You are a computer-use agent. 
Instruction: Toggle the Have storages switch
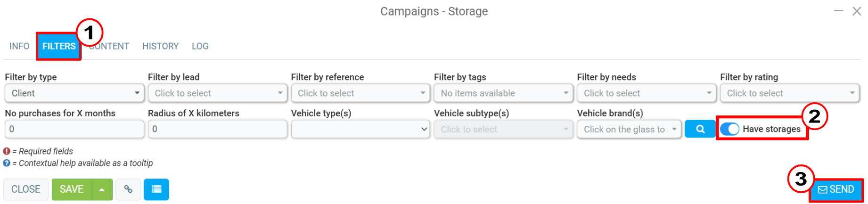click(729, 129)
